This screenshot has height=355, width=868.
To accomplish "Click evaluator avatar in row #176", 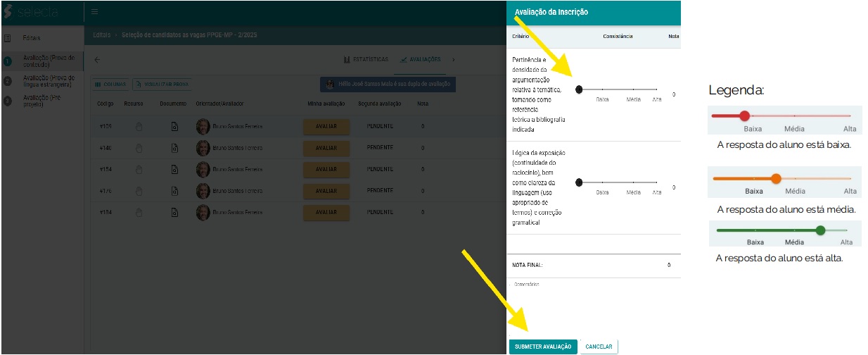I will (203, 191).
